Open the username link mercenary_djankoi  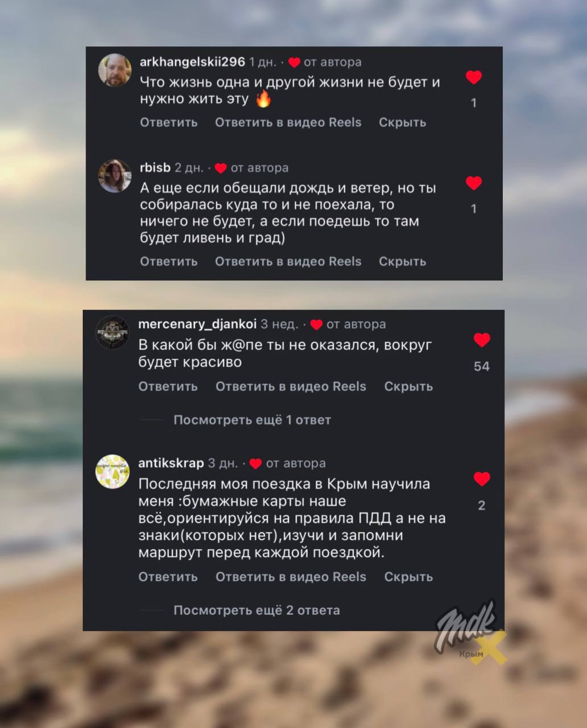coord(197,324)
